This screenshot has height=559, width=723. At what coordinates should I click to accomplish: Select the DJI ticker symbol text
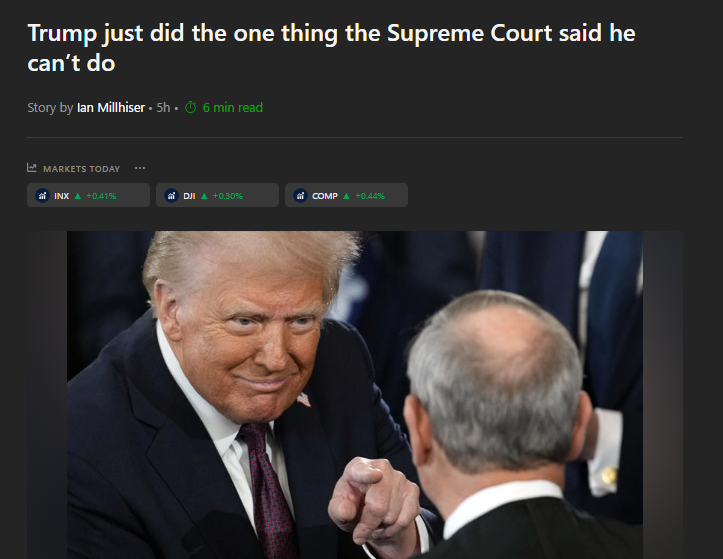[x=190, y=196]
